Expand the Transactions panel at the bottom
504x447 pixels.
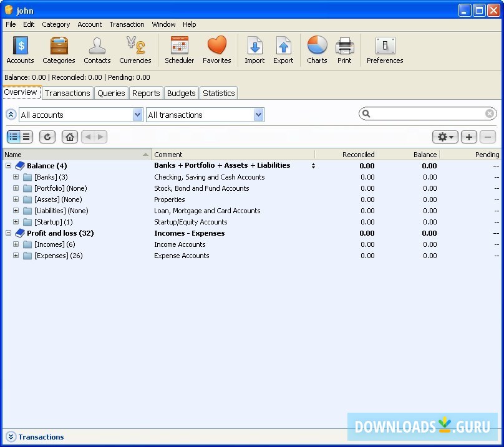click(x=11, y=437)
